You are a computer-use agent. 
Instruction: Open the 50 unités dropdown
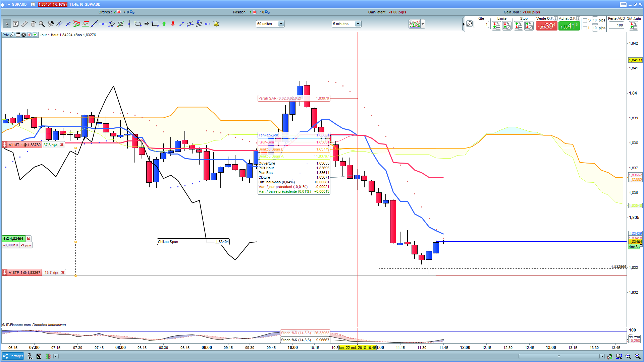pyautogui.click(x=281, y=24)
